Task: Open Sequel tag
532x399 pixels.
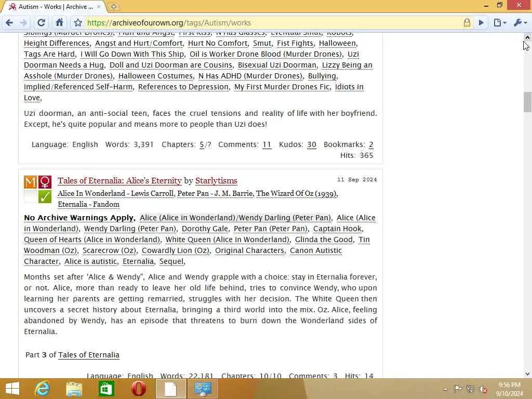Action: 171,261
